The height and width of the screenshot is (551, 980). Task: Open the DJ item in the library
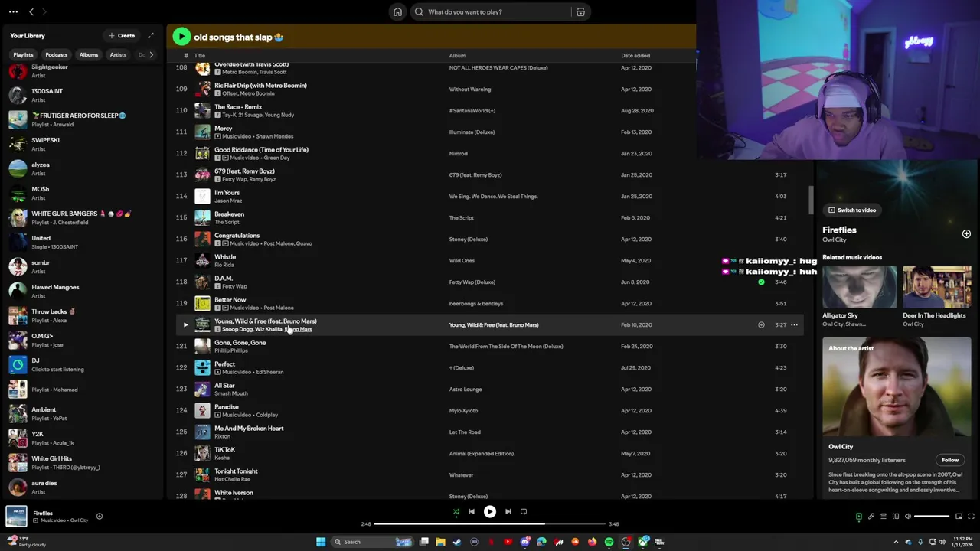click(x=81, y=364)
